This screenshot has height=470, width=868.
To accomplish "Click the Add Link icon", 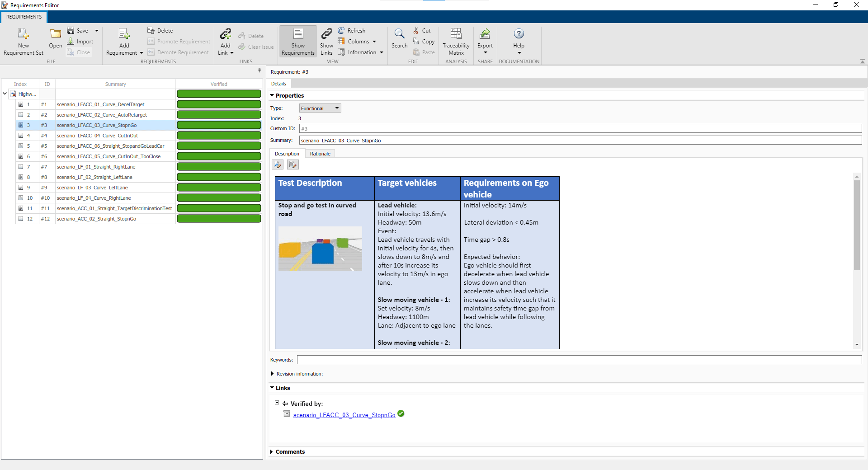I will (x=226, y=34).
